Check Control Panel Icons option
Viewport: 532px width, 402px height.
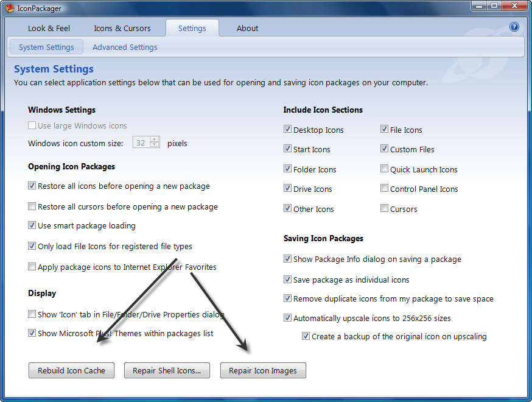[384, 188]
